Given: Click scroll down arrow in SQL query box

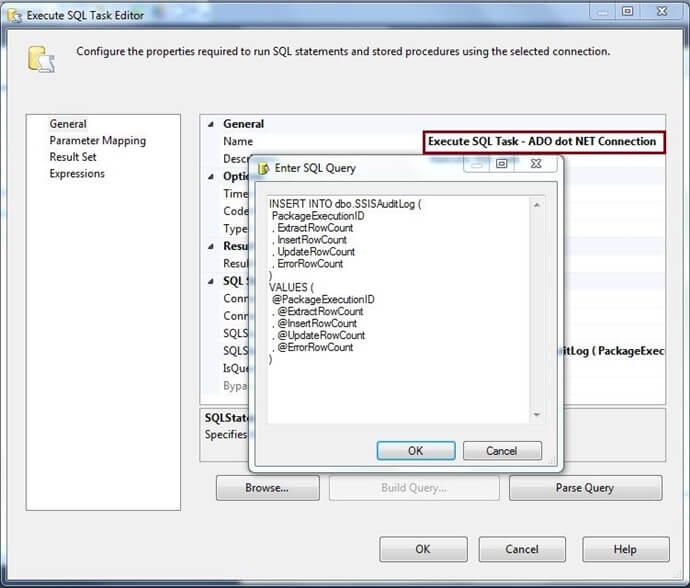Looking at the screenshot, I should tap(537, 415).
